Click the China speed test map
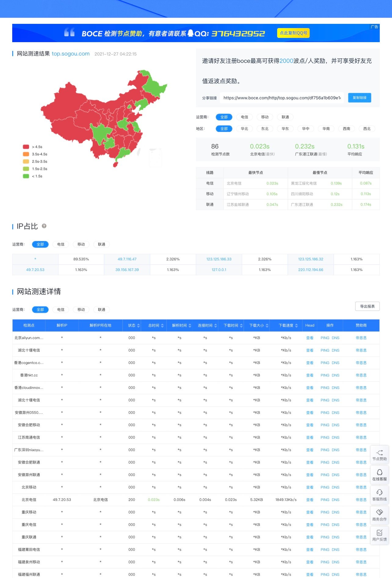Viewport: 392px width, 578px height. tap(104, 119)
